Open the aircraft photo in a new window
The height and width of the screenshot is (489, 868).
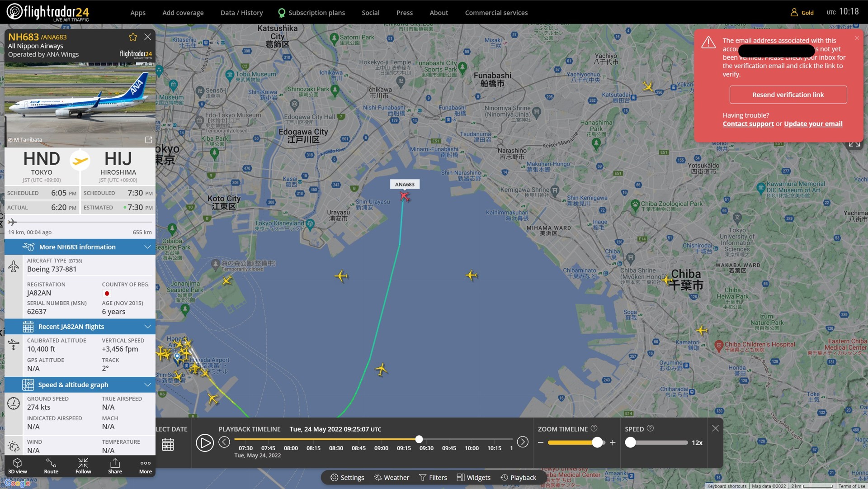[x=148, y=140]
